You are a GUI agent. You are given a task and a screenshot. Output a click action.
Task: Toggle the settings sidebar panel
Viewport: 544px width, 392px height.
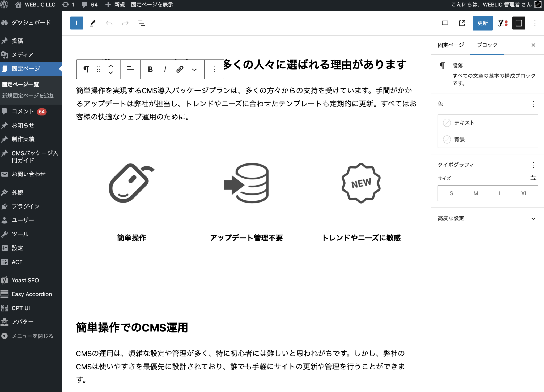518,23
